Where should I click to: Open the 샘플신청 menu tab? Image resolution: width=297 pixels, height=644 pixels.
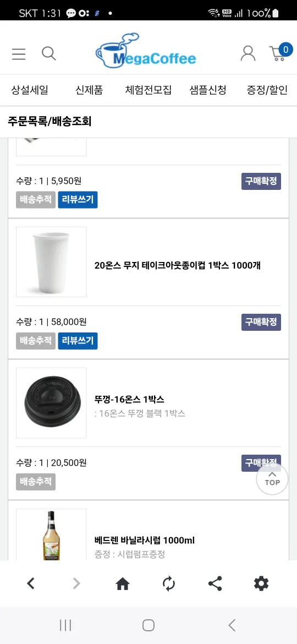pyautogui.click(x=208, y=90)
